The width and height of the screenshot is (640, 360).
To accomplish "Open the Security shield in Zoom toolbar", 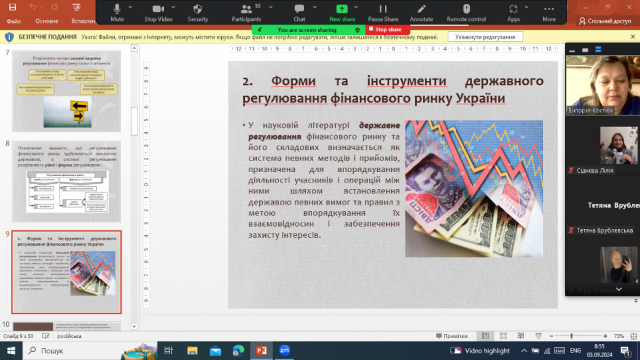I will tap(198, 13).
